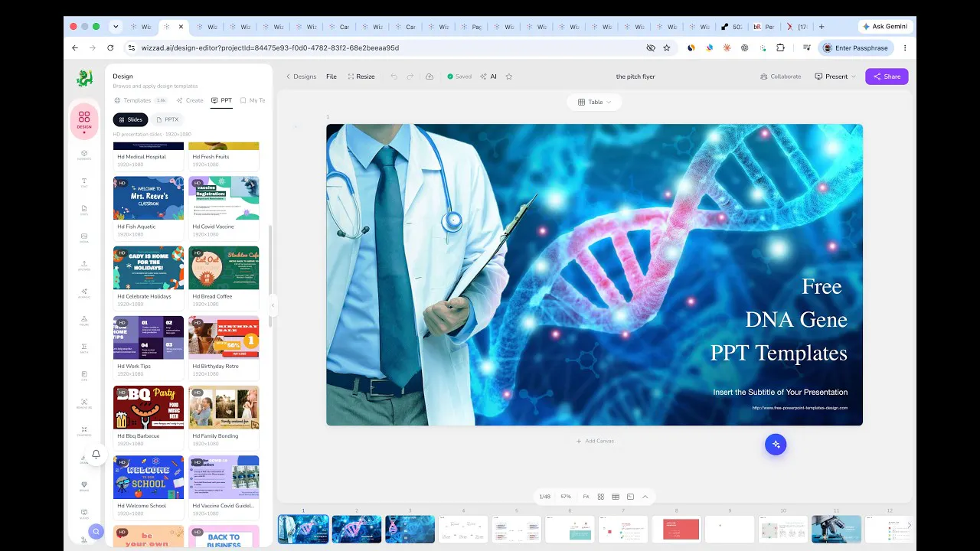Click the purple Share button
Image resolution: width=980 pixels, height=551 pixels.
(x=887, y=77)
